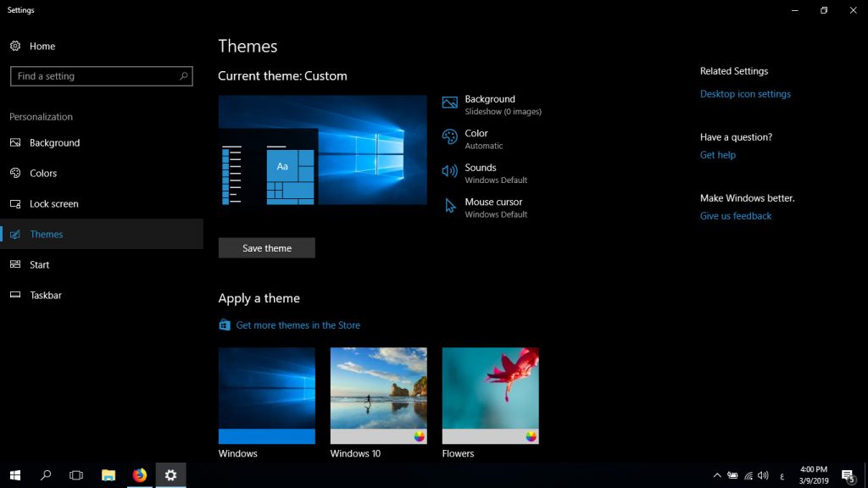Viewport: 868px width, 488px height.
Task: Click the Lock screen sidebar icon
Action: click(x=15, y=203)
